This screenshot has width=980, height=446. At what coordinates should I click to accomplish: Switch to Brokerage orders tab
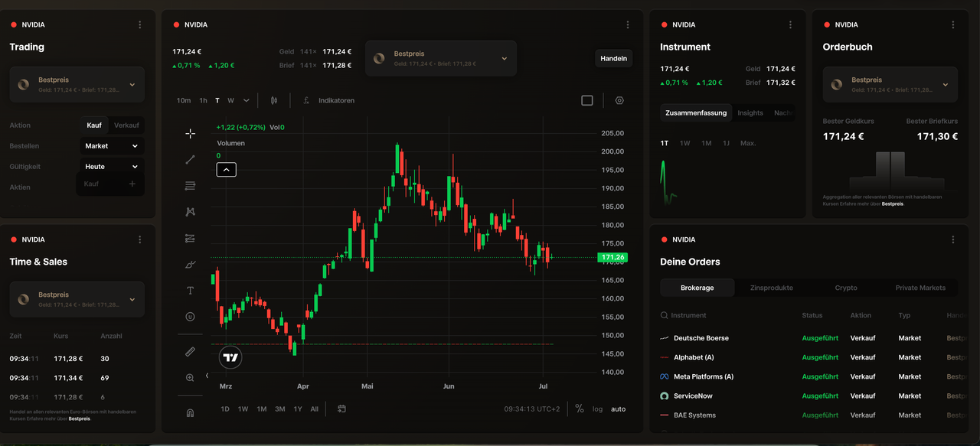click(x=697, y=288)
